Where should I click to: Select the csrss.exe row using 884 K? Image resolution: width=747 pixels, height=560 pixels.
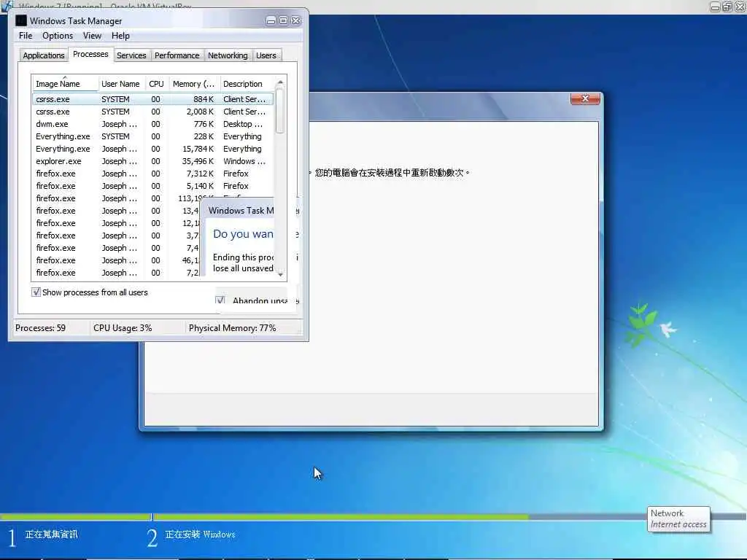(x=152, y=99)
